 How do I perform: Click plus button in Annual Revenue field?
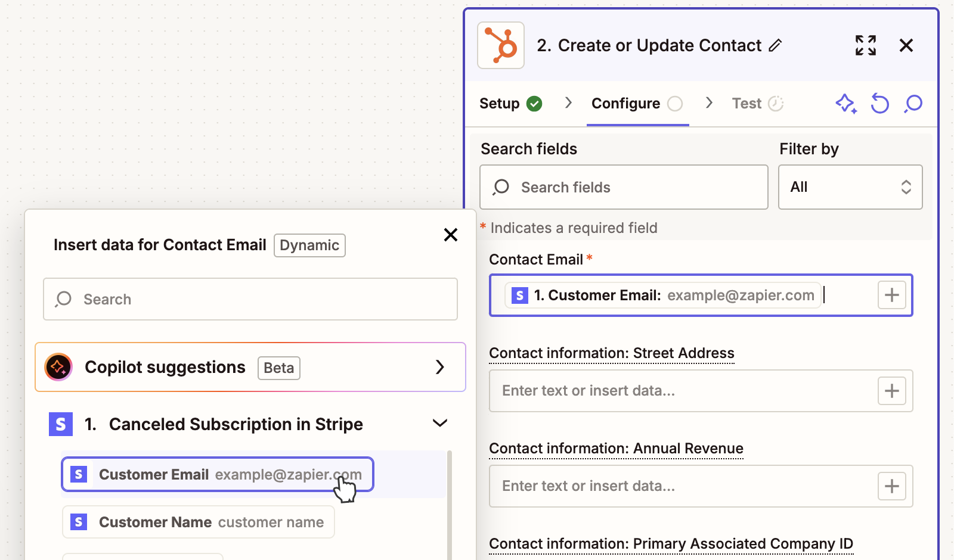(892, 486)
